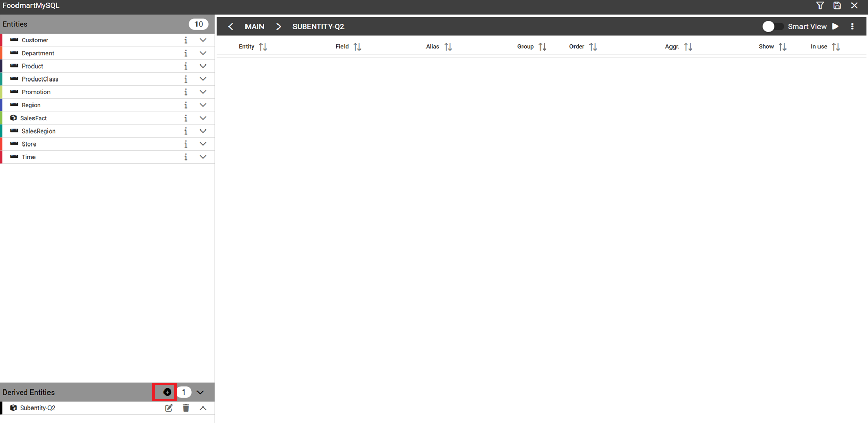Image resolution: width=868 pixels, height=423 pixels.
Task: Show info for the Promotion entity
Action: (x=186, y=92)
